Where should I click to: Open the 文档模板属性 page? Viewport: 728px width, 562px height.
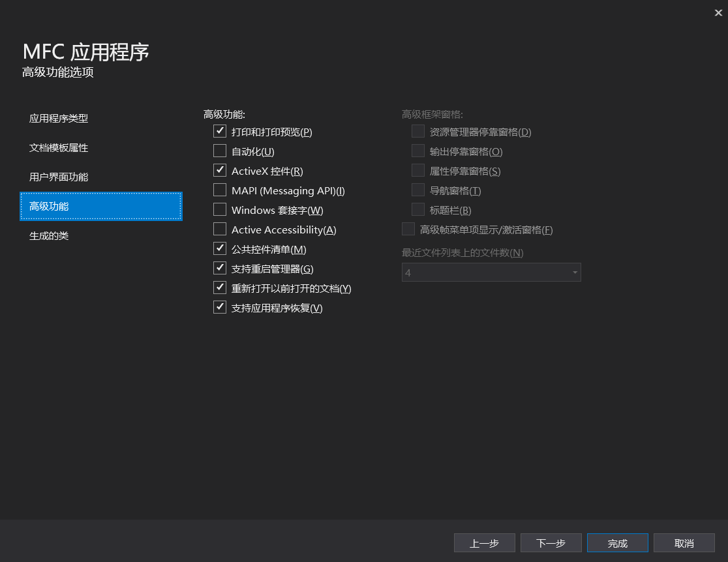pos(59,148)
